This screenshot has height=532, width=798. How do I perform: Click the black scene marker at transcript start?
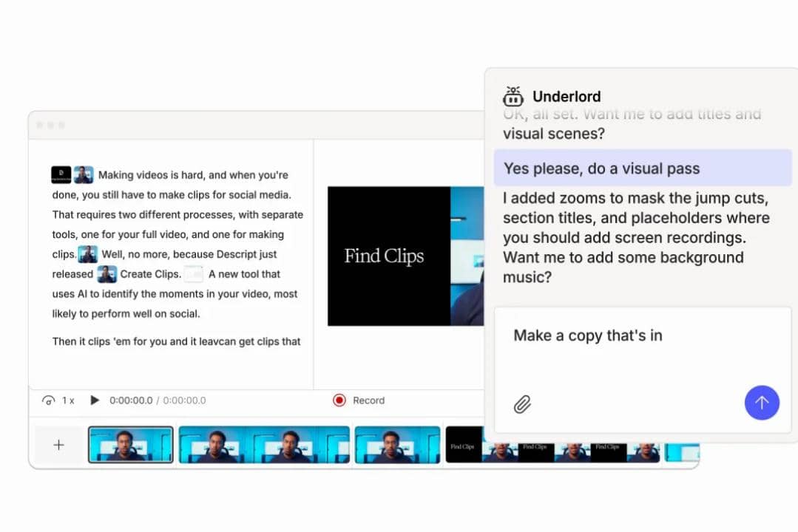(x=61, y=175)
